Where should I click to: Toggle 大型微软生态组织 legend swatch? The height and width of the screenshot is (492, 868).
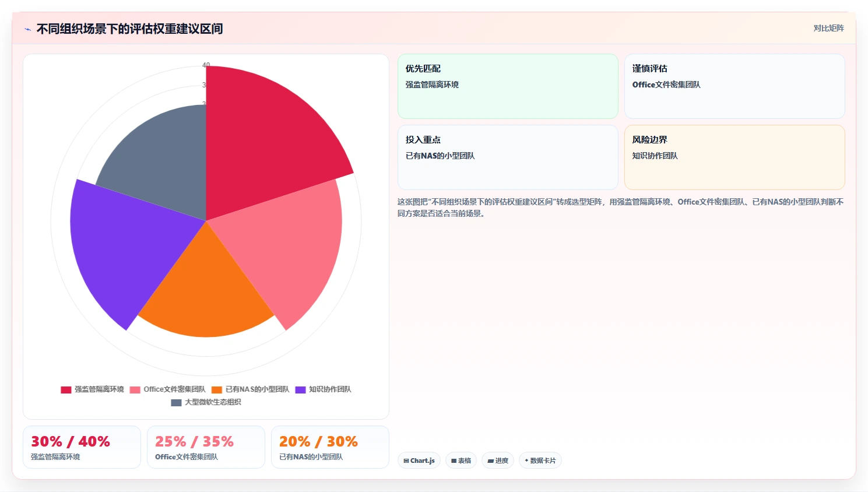176,402
